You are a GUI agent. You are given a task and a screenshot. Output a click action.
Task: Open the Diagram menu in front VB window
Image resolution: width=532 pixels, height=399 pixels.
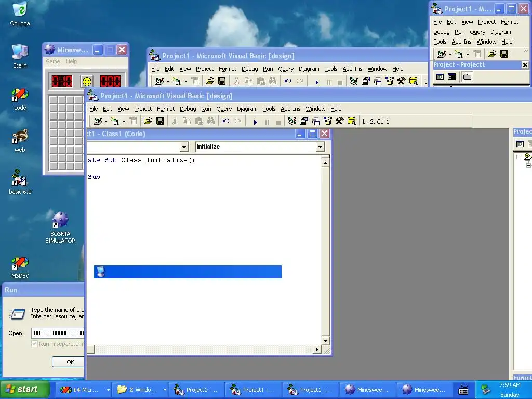(x=247, y=109)
